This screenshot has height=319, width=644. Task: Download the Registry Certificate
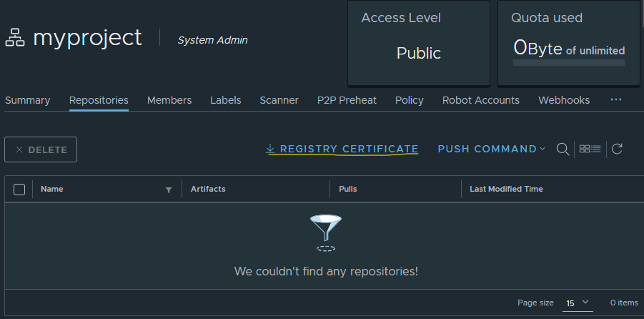[342, 149]
